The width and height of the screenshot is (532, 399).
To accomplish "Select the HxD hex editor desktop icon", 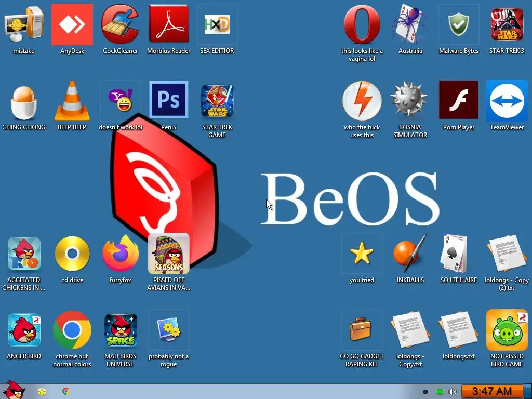I will click(x=217, y=24).
